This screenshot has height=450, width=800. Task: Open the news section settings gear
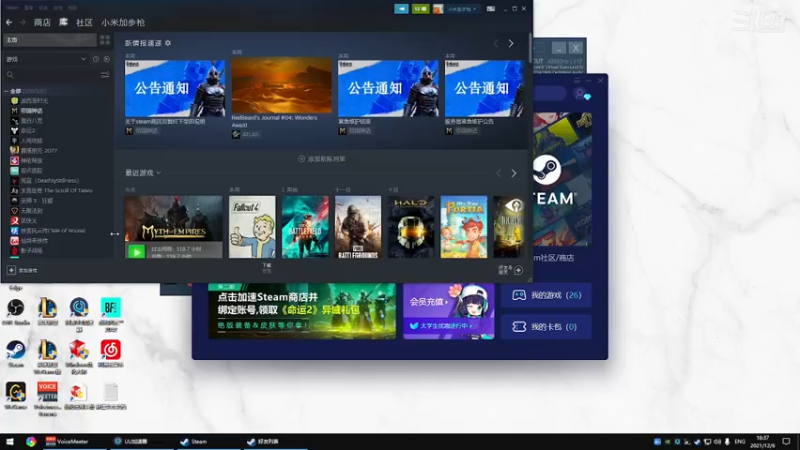[x=168, y=43]
